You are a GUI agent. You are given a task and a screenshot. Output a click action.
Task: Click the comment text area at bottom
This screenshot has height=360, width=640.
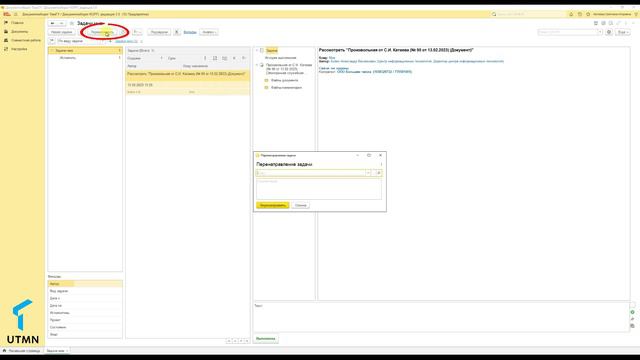pos(441,317)
